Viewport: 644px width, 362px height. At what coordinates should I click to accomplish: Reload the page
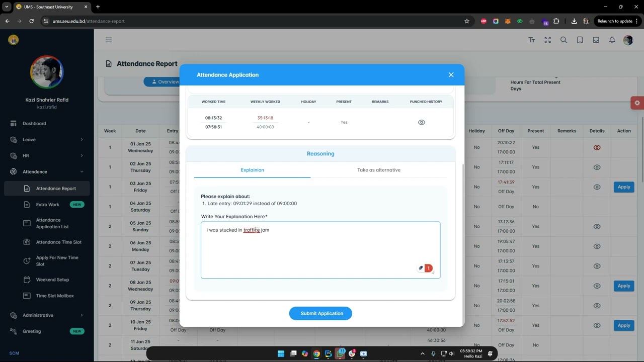(31, 21)
